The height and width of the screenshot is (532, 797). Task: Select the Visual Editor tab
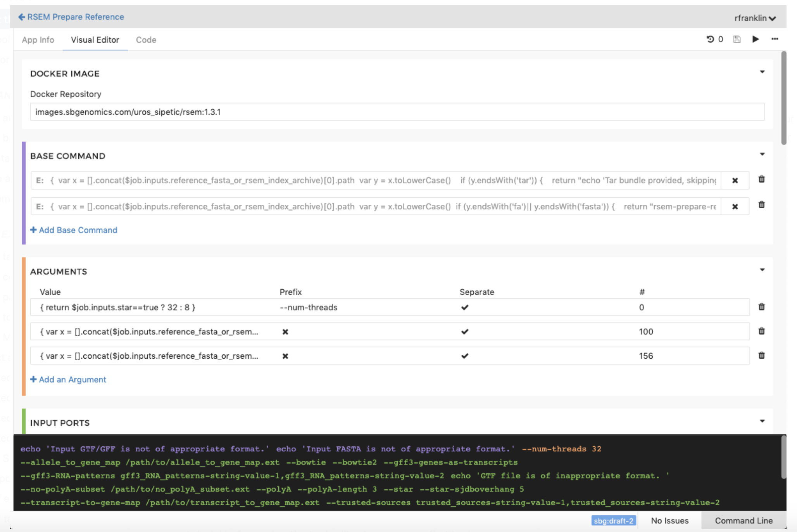click(x=95, y=40)
